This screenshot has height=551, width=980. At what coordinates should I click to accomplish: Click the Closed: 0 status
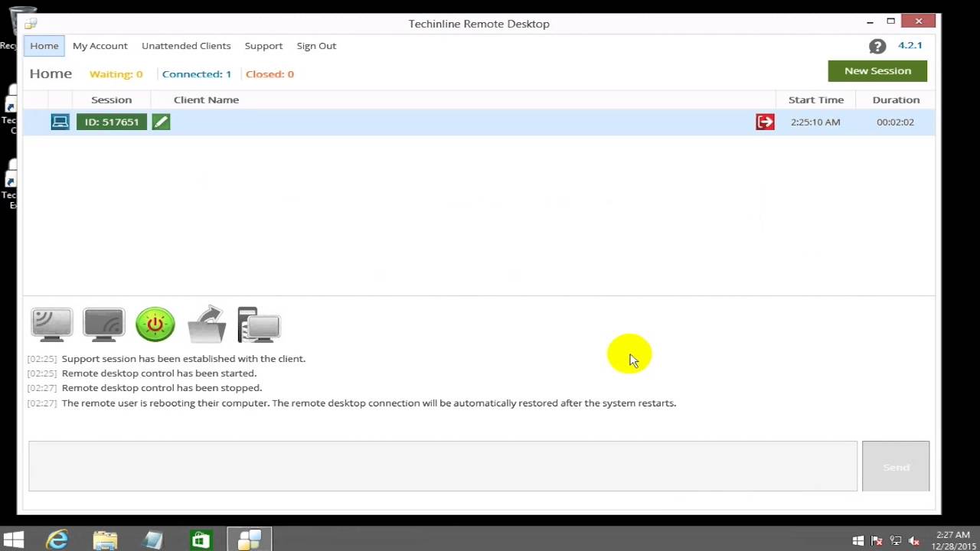269,74
